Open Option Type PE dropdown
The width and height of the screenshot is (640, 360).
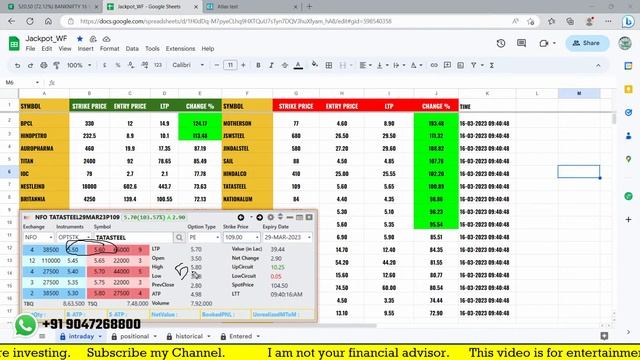point(204,237)
